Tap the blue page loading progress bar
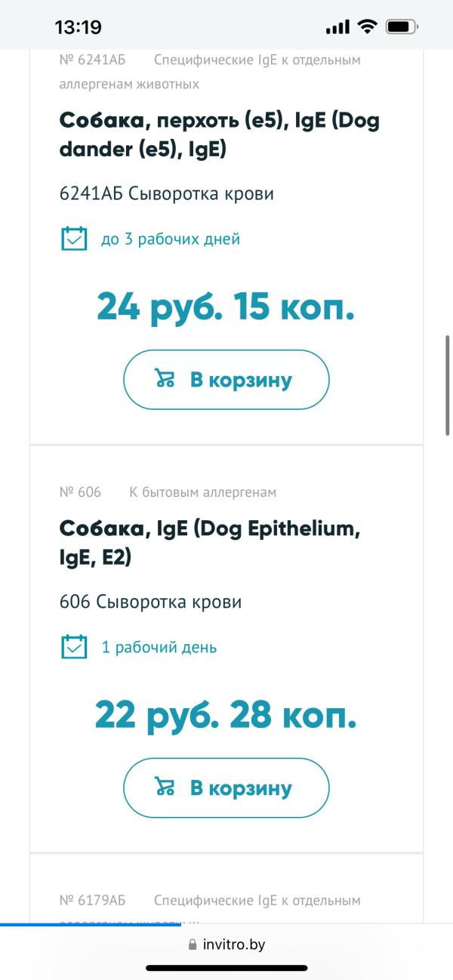453x980 pixels. click(91, 924)
